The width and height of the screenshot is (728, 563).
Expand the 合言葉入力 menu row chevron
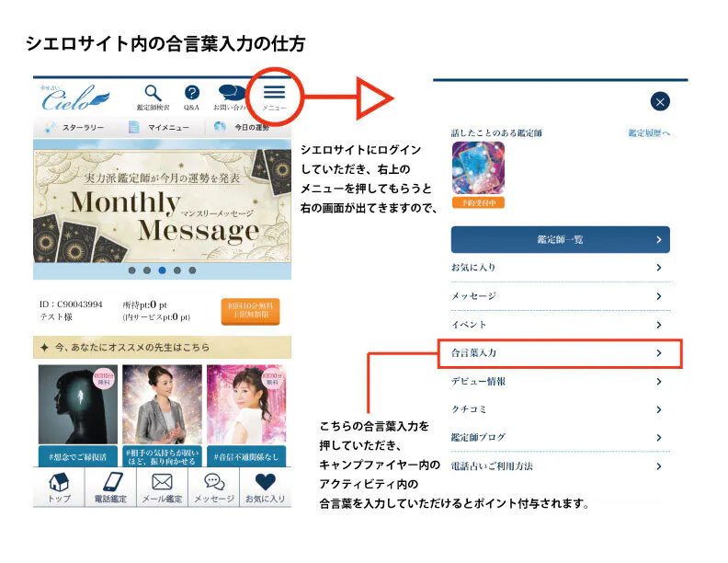[659, 353]
